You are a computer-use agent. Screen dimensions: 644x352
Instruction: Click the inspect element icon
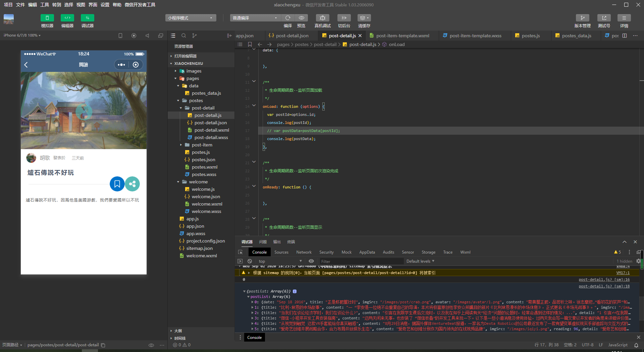coord(240,252)
